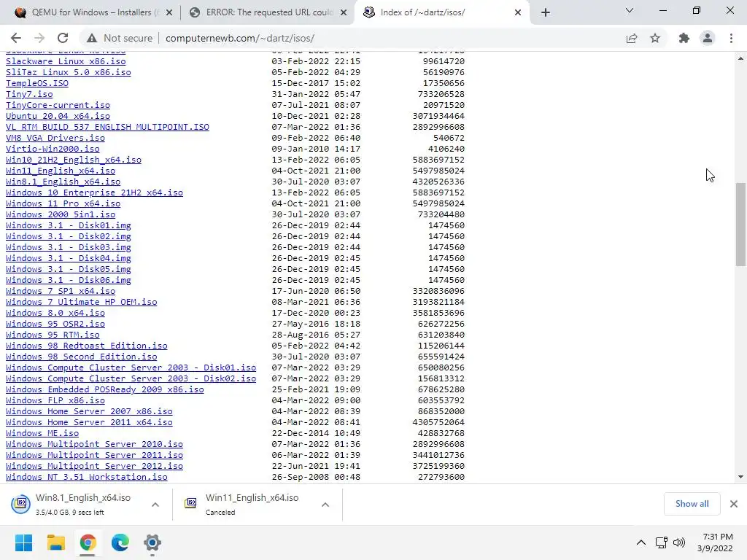Select date 15-Dec-2017 15:02
This screenshot has height=560, width=747.
(x=316, y=83)
